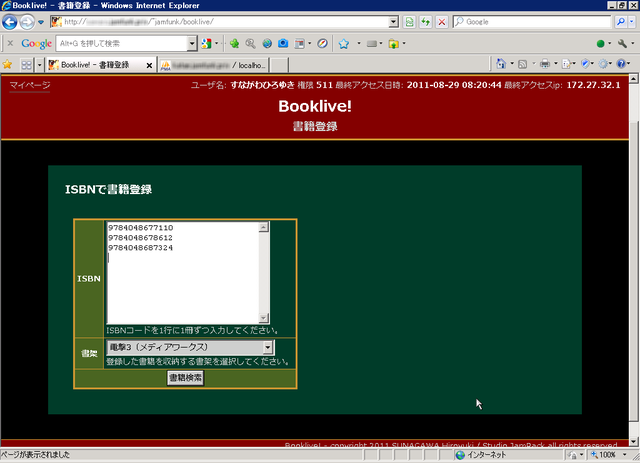Close the Google toolbar with its X
Viewport: 640px width, 463px height.
pos(10,43)
